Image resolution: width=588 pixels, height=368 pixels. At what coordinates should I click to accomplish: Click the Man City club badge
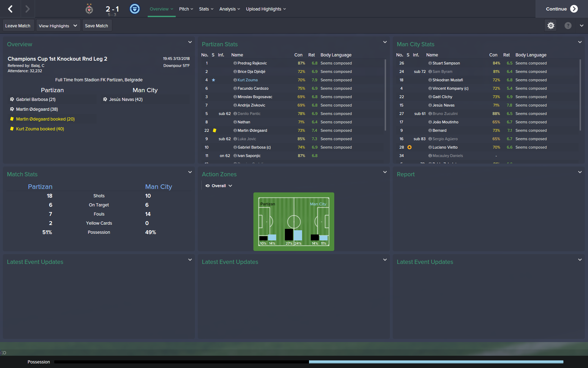tap(135, 9)
